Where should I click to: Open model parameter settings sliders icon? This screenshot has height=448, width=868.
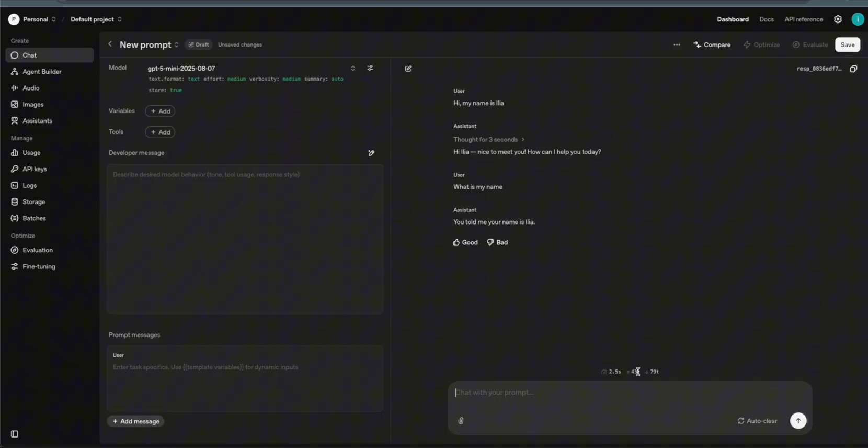click(370, 68)
